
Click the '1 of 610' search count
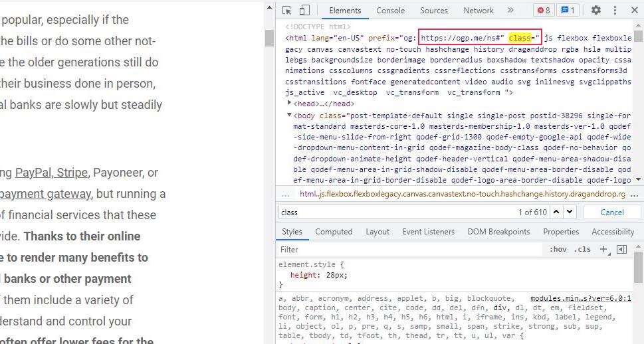point(532,213)
